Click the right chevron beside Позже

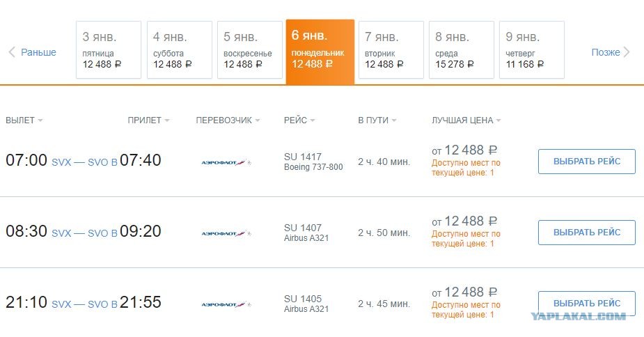tap(627, 52)
